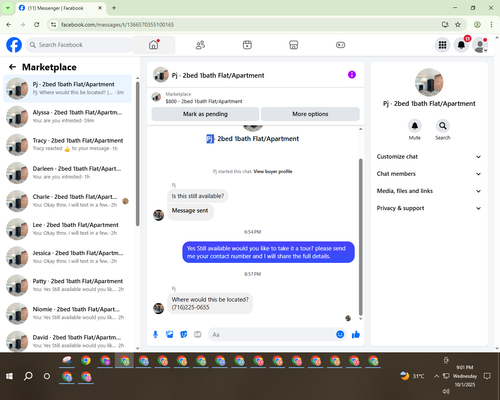Click the browser address bar URL
500x400 pixels.
coord(117,25)
